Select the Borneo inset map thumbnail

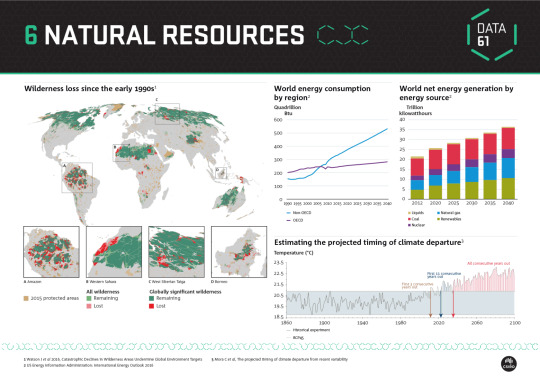[239, 252]
